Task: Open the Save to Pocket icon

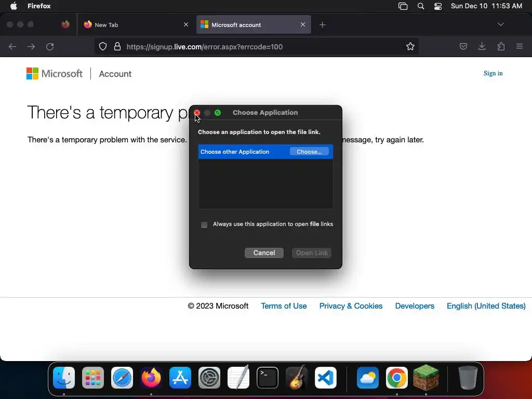Action: [463, 46]
